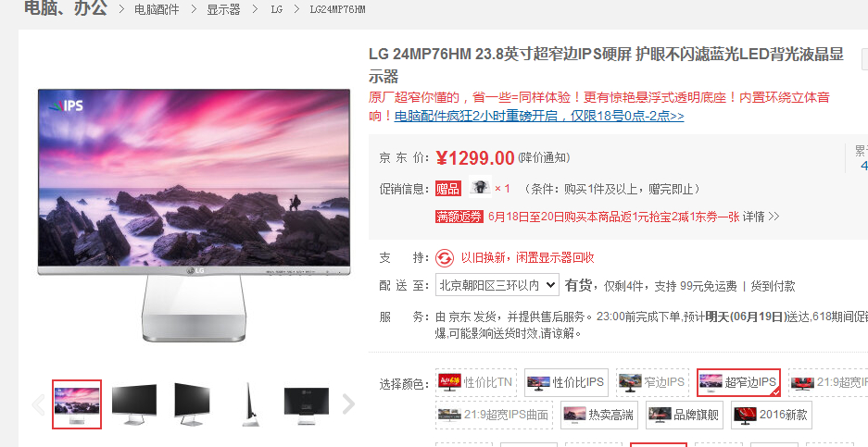Show next thumbnails with right arrow

[x=348, y=404]
